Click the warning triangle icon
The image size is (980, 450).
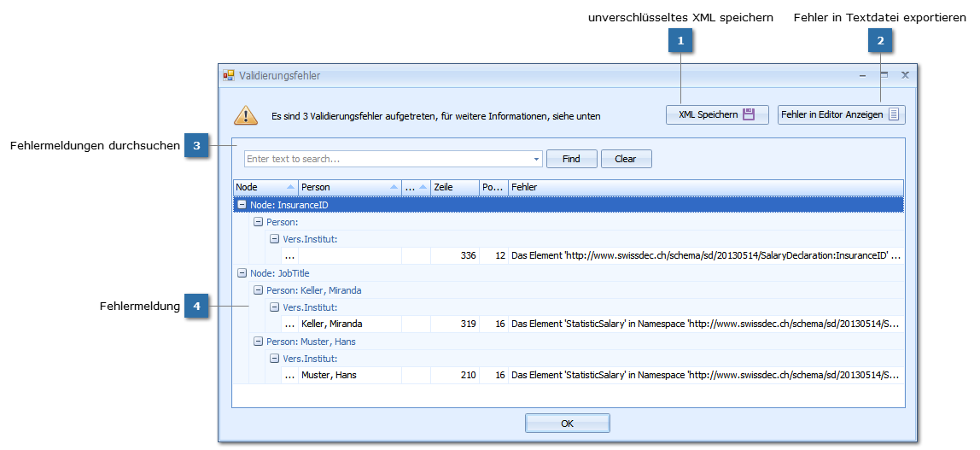pos(246,115)
